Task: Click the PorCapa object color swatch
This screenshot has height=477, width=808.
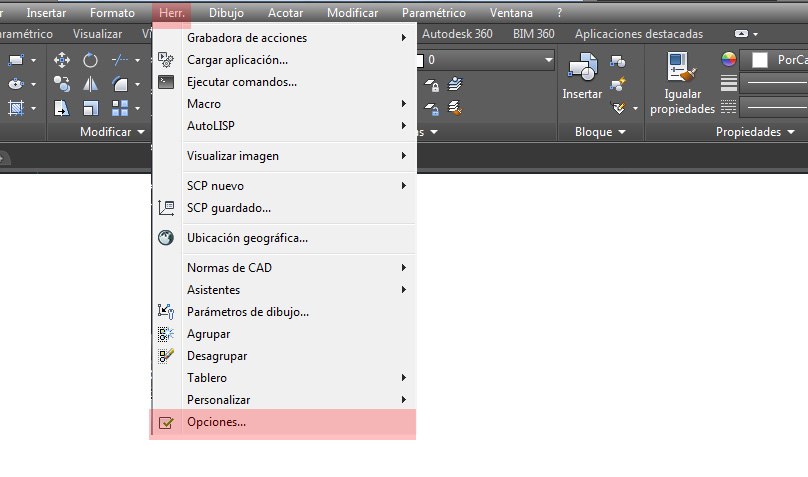Action: (759, 60)
